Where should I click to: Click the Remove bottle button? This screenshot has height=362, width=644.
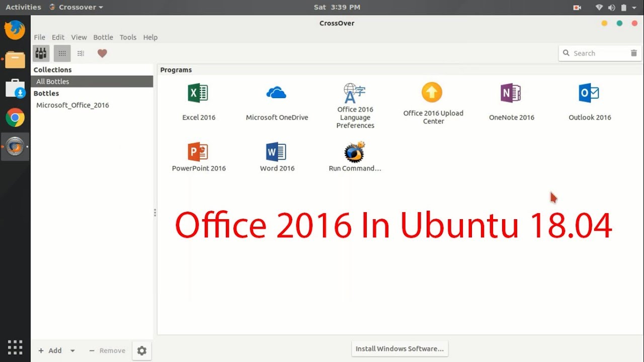coord(107,350)
